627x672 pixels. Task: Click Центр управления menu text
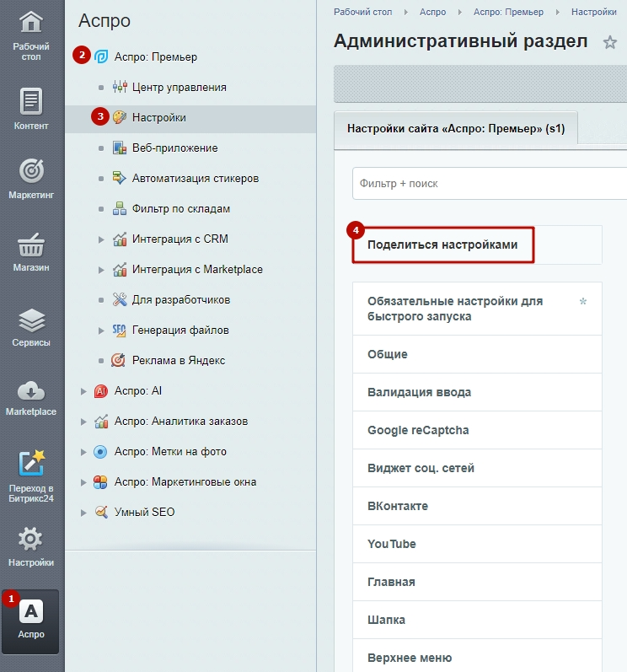[179, 88]
